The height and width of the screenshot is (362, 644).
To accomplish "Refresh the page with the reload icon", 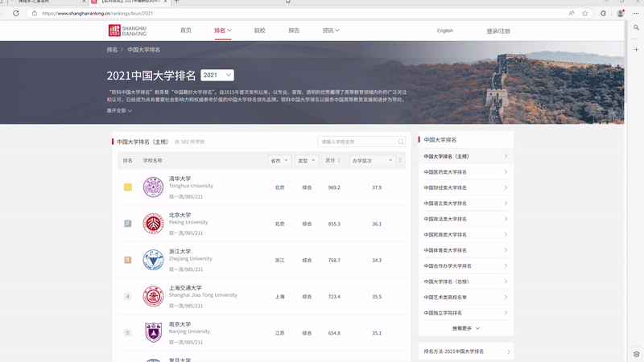I will 15,13.
